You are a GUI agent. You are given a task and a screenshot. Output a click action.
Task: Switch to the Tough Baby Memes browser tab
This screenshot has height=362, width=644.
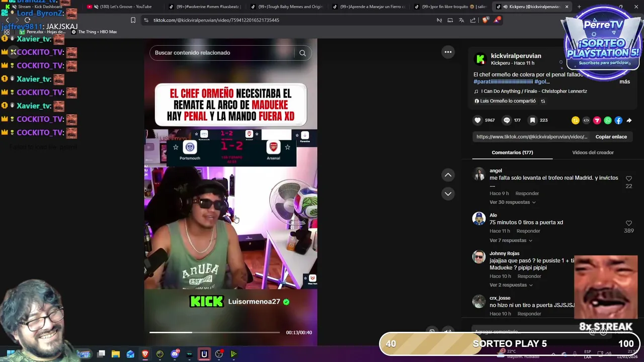tap(287, 7)
